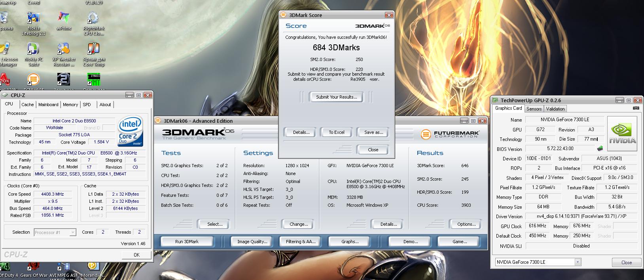Open GPU-Z graphics card selection dropdown

pyautogui.click(x=578, y=262)
